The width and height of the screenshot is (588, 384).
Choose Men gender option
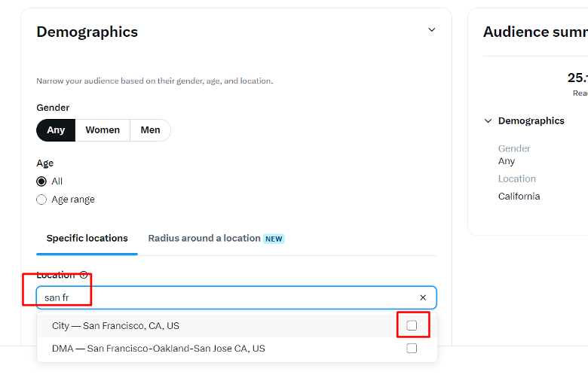click(x=150, y=130)
